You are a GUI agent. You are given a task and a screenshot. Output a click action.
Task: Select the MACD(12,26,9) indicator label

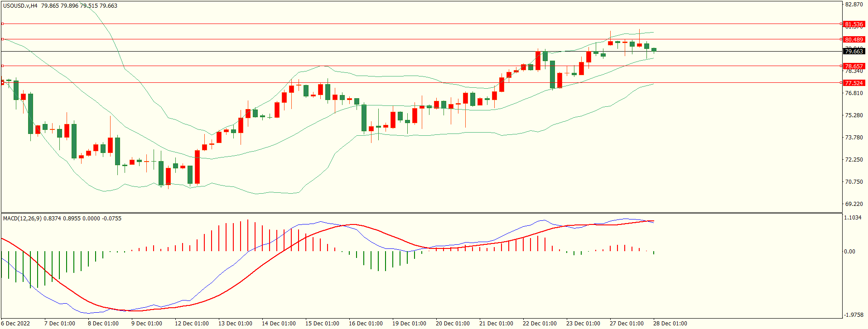pyautogui.click(x=22, y=219)
